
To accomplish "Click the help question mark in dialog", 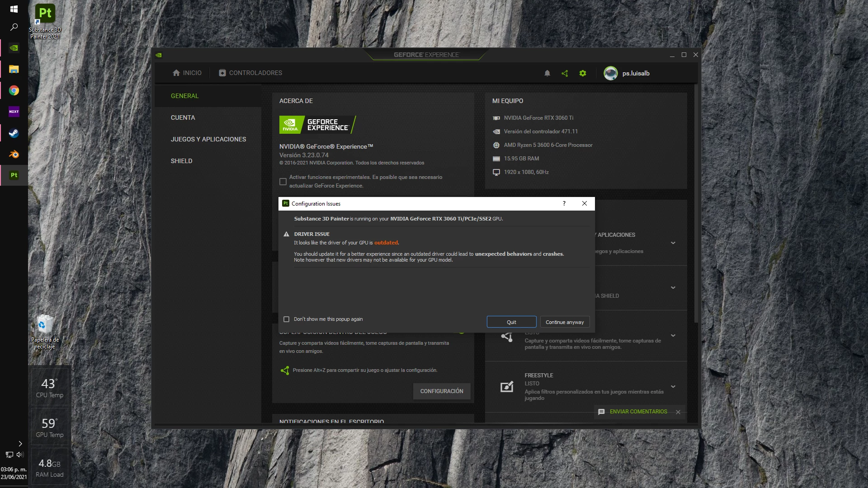I will pyautogui.click(x=564, y=203).
